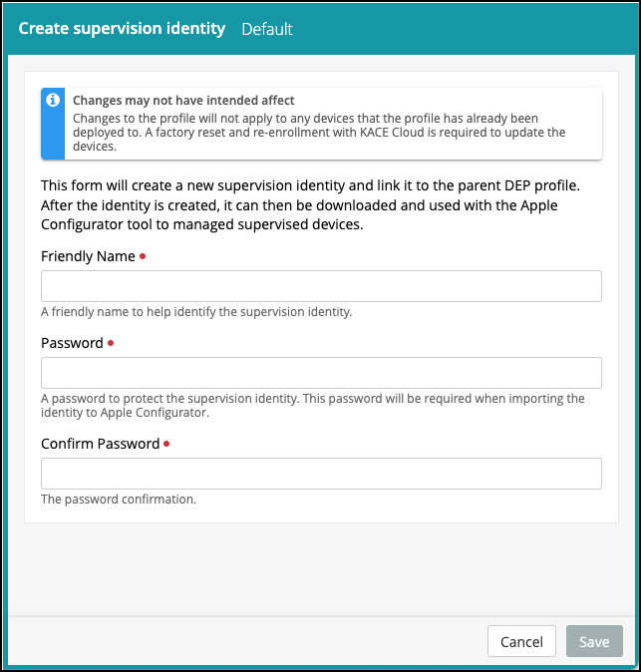This screenshot has height=672, width=641.
Task: Focus the Friendly Name input field
Action: pyautogui.click(x=321, y=286)
